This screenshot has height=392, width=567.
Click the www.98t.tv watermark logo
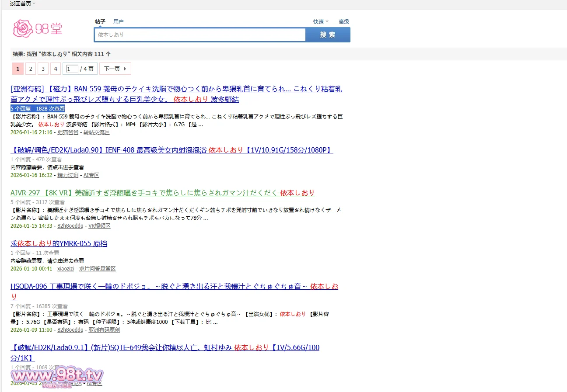point(57,376)
